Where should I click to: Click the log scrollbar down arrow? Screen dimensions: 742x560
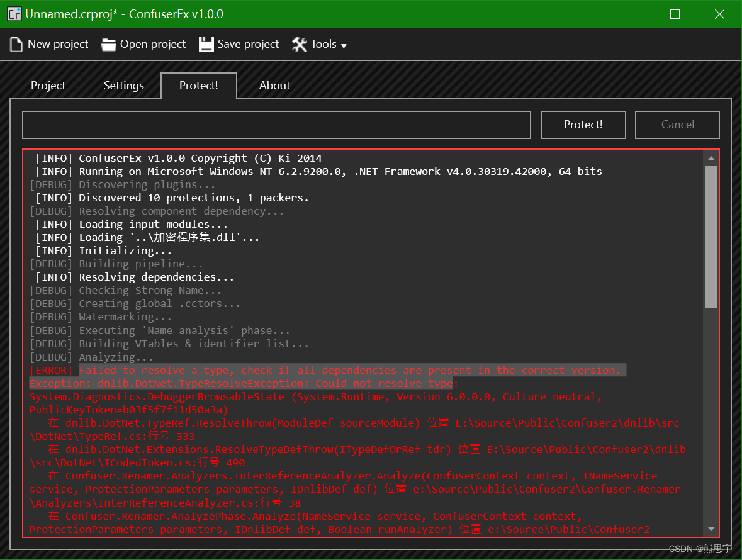711,529
